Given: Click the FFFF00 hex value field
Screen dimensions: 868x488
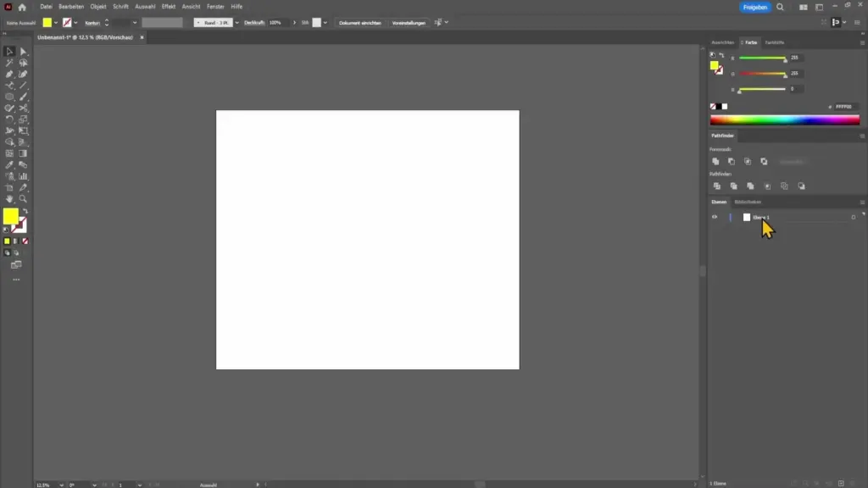Looking at the screenshot, I should pos(843,106).
